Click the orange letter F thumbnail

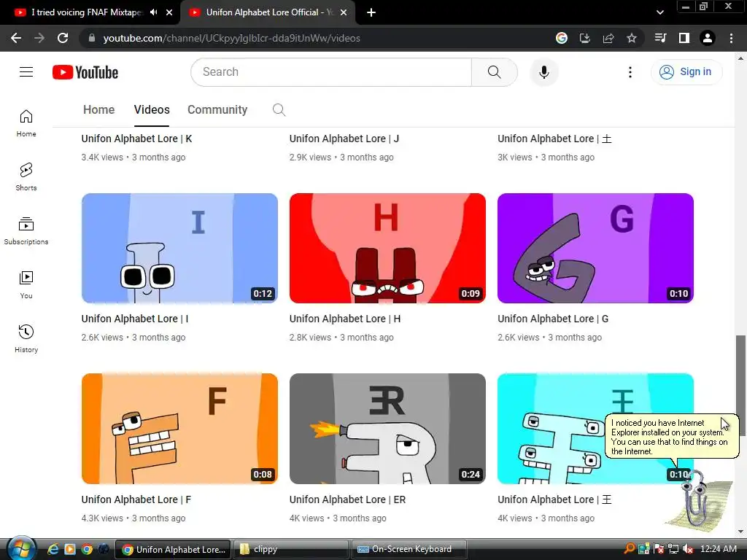coord(179,429)
